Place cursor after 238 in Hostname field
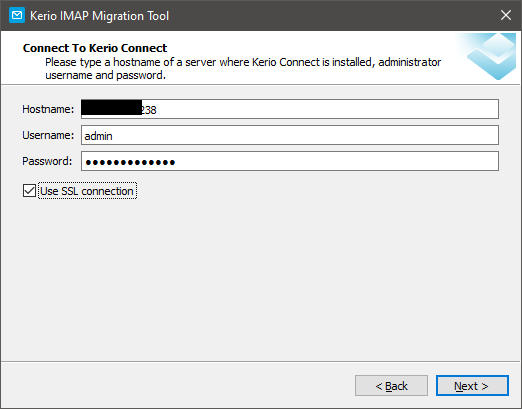Image resolution: width=522 pixels, height=409 pixels. point(157,110)
